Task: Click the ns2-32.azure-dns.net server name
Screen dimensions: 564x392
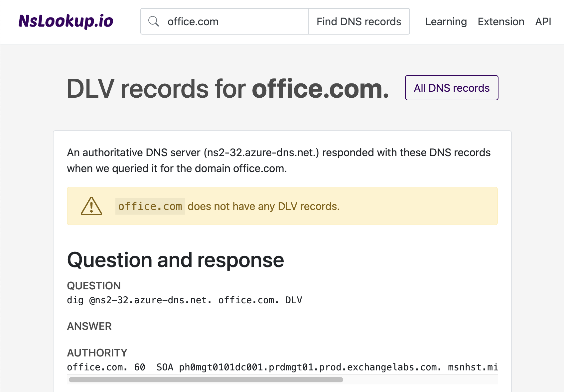Action: coord(261,152)
